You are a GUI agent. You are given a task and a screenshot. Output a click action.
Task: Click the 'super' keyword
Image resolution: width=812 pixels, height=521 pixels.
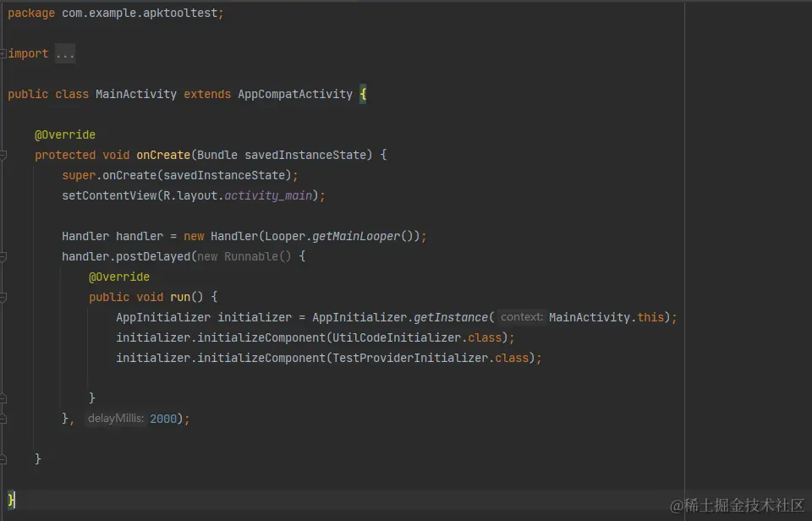(x=79, y=176)
